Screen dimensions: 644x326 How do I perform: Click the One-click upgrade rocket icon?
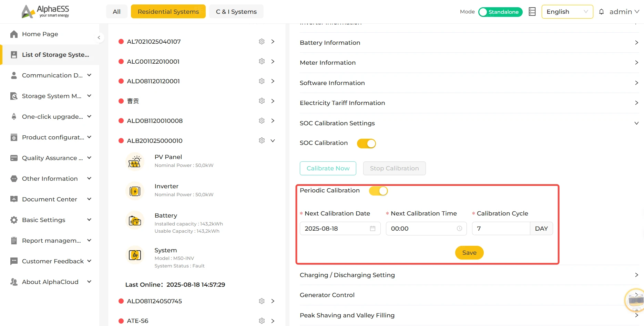pos(14,117)
